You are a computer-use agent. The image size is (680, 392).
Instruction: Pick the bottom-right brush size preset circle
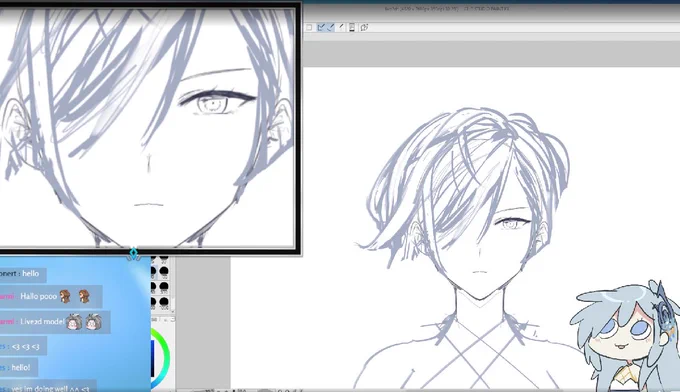coord(164,302)
